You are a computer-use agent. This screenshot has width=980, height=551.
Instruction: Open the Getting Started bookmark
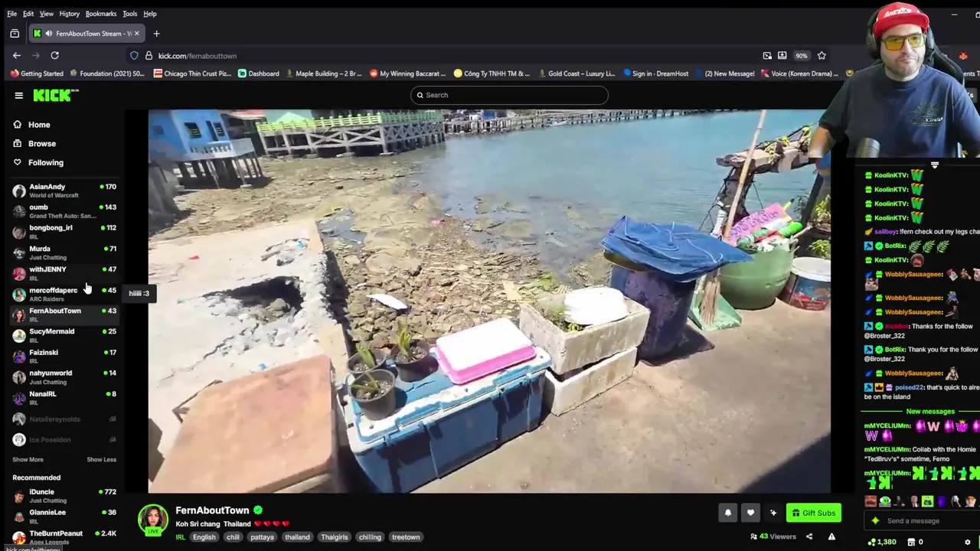click(37, 73)
